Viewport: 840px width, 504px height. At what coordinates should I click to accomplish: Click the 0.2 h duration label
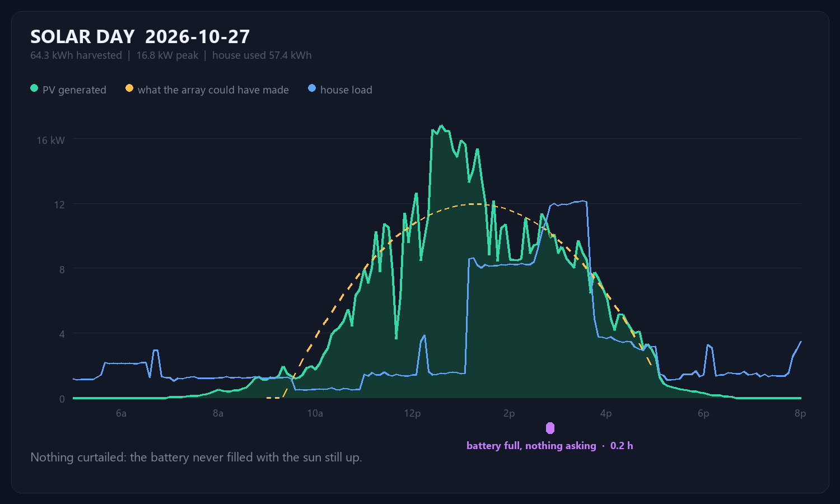click(x=622, y=446)
